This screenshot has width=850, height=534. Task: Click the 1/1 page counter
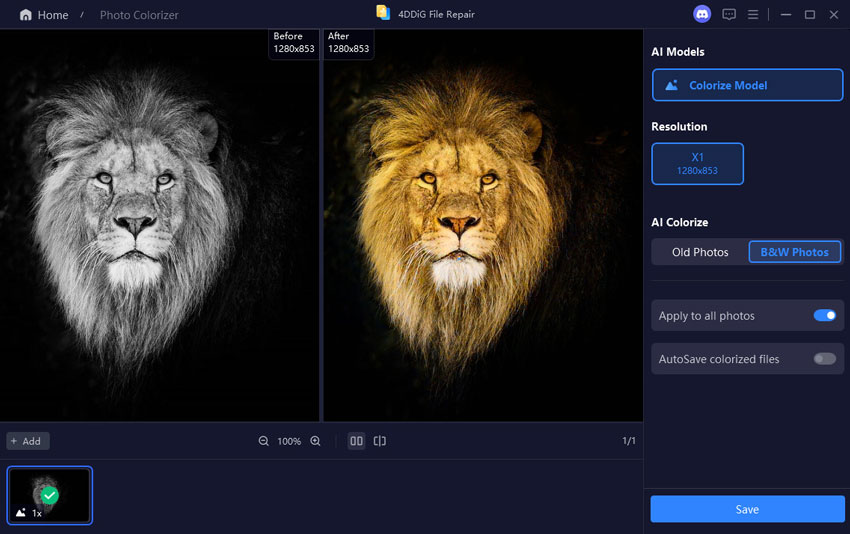point(629,441)
